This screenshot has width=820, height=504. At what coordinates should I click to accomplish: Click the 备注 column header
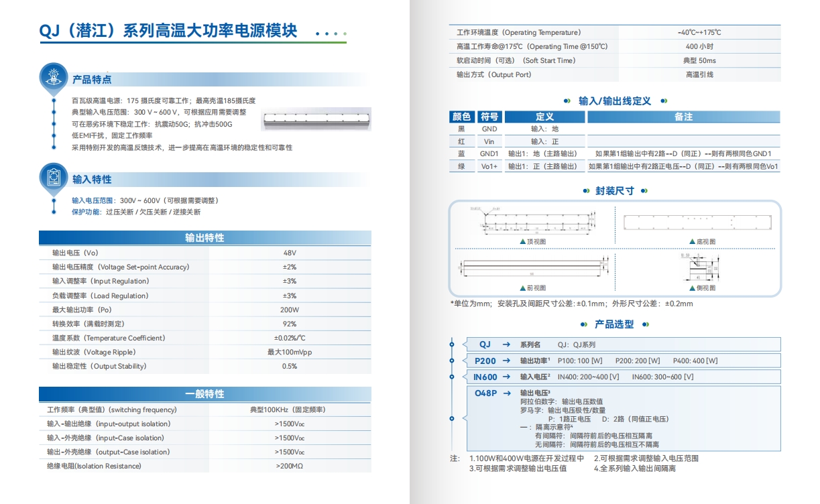683,117
